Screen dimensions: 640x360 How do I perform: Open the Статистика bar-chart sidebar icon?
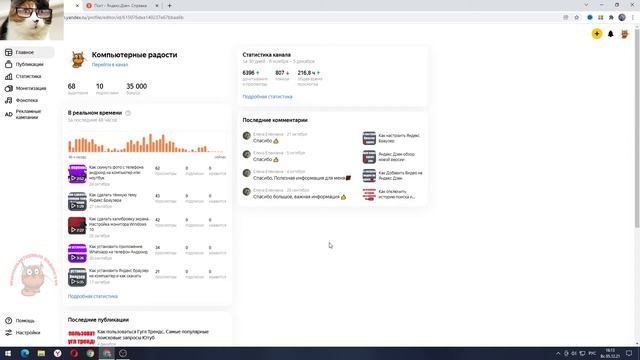[x=9, y=76]
